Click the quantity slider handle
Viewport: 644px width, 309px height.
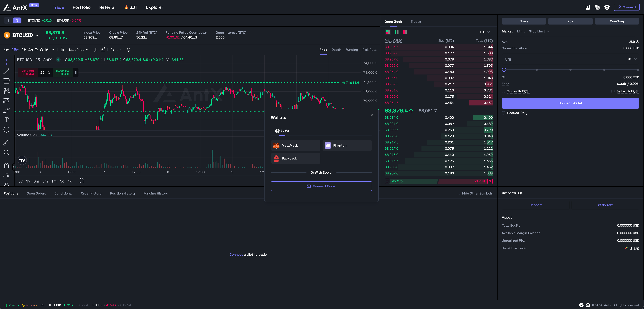(x=504, y=70)
